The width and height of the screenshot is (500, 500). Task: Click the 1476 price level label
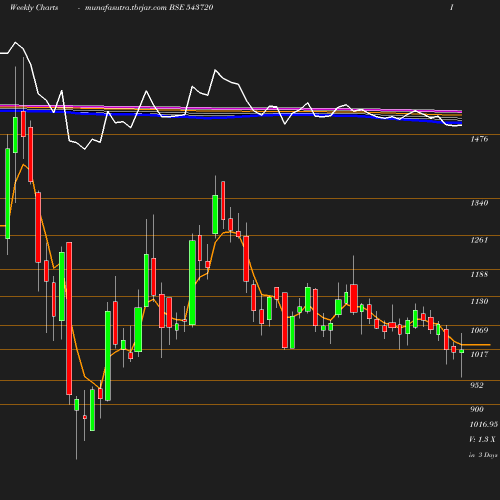pos(479,139)
